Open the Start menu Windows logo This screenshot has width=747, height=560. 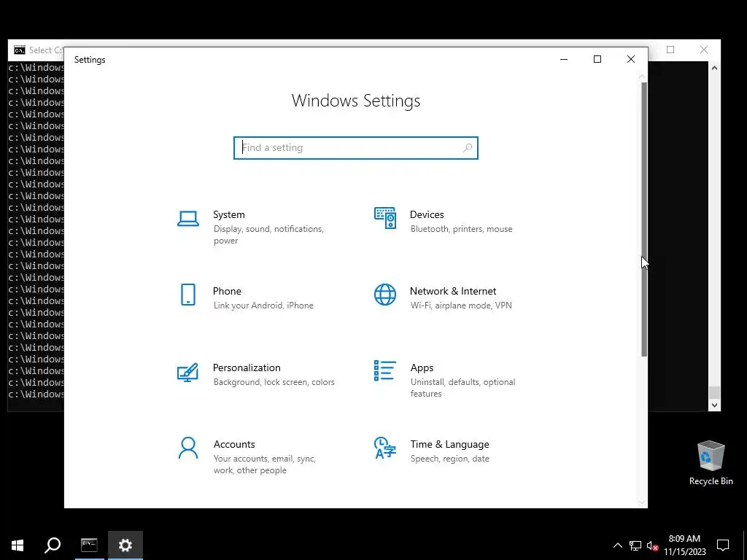tap(18, 545)
